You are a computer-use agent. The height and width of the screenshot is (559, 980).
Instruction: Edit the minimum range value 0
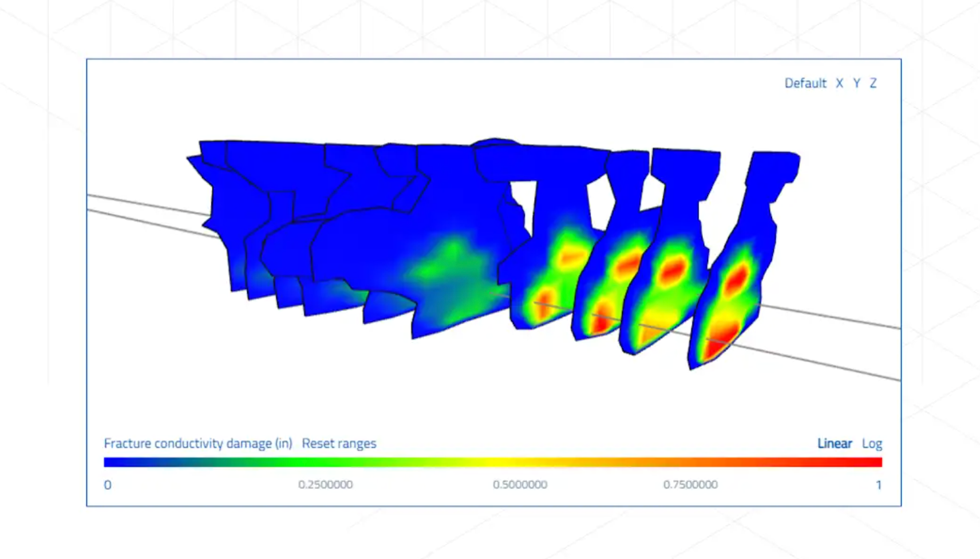108,485
